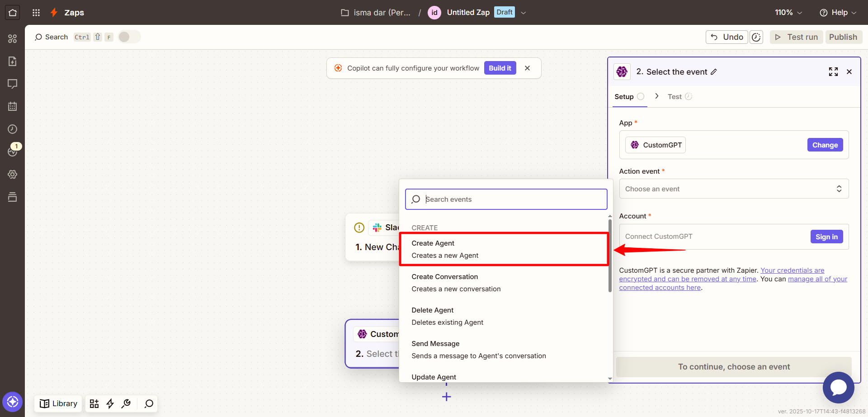Screen dimensions: 868x417
Task: Click the id user avatar
Action: pos(434,13)
